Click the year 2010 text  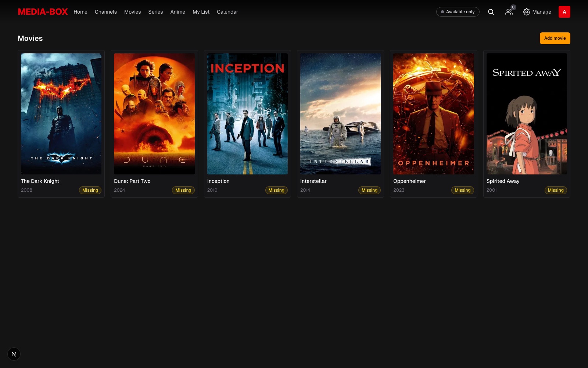point(212,190)
